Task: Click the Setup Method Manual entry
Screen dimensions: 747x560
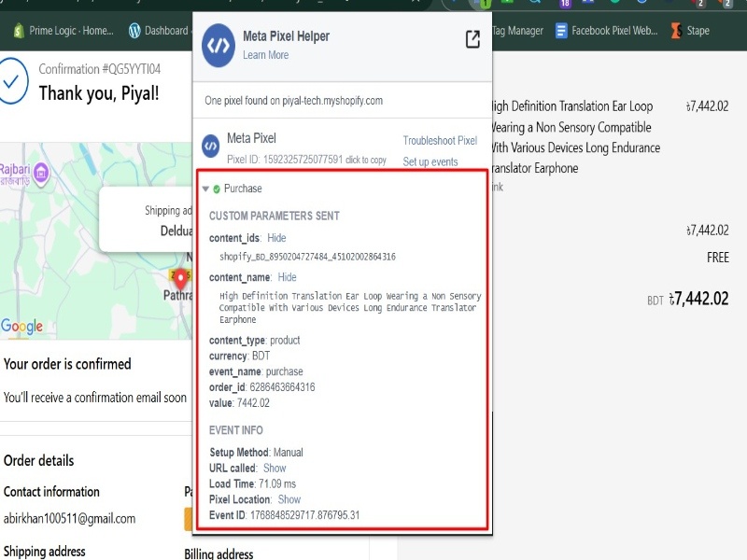Action: [x=256, y=453]
